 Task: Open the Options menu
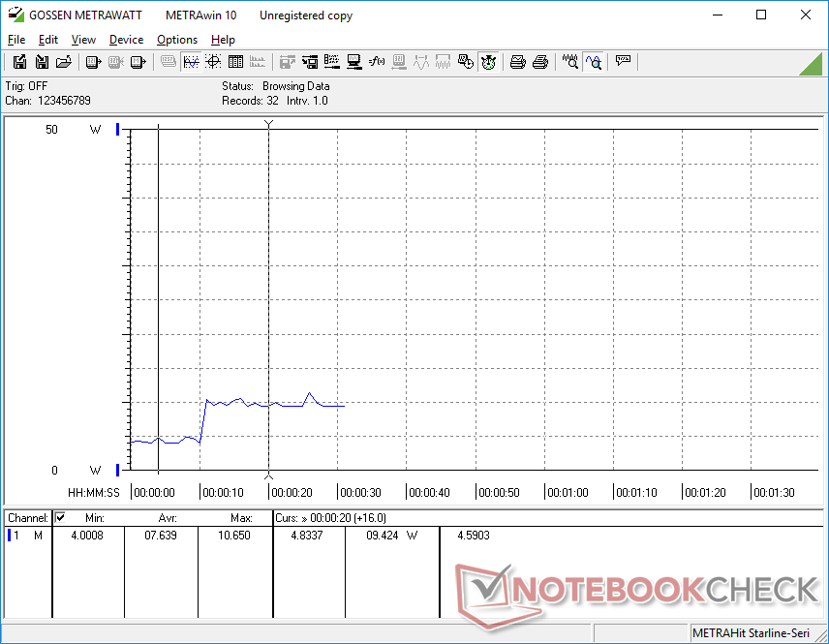[x=177, y=40]
